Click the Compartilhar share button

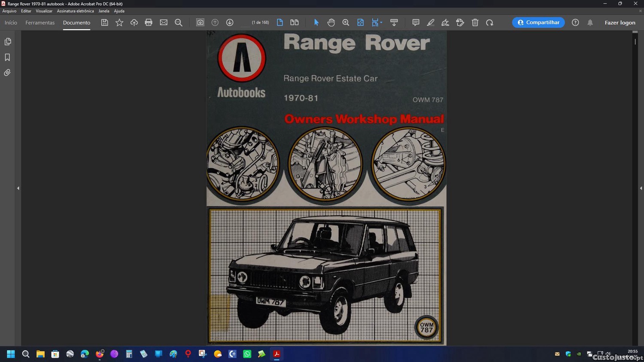click(x=538, y=22)
